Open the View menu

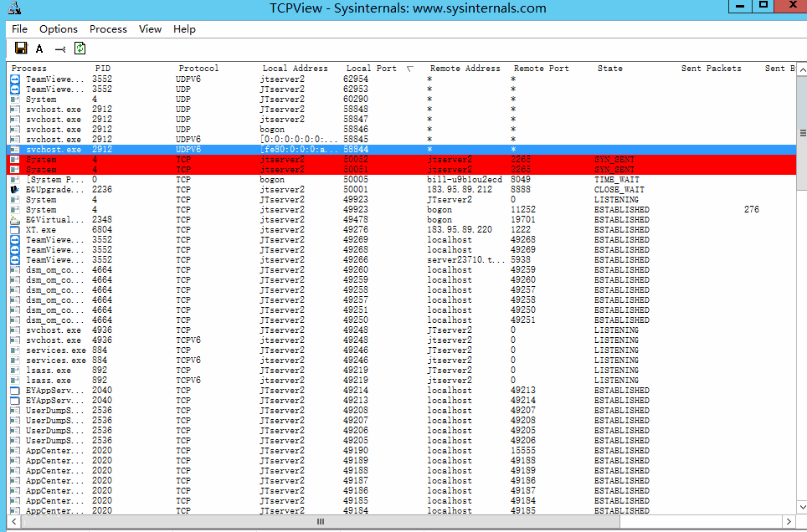[x=151, y=29]
